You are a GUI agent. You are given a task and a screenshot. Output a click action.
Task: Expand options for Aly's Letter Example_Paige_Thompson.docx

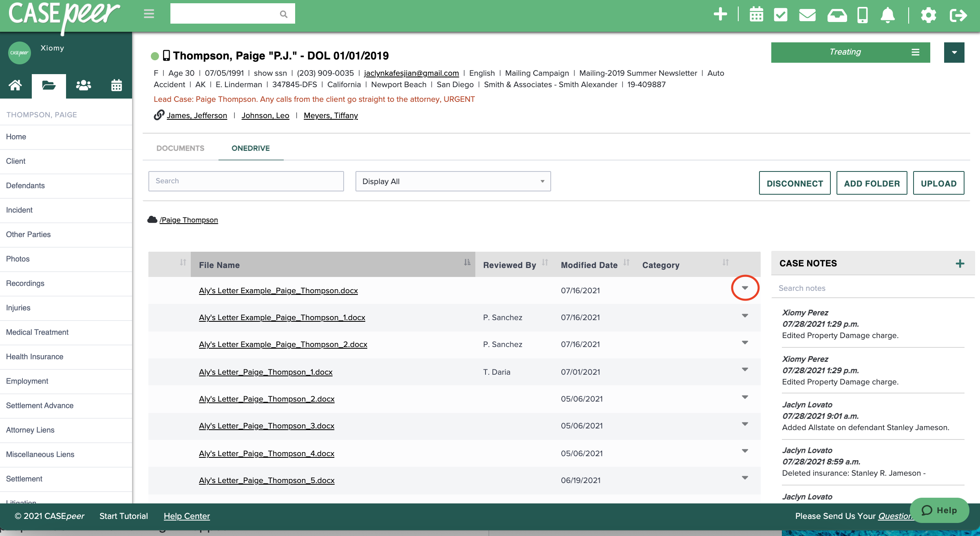pos(745,288)
